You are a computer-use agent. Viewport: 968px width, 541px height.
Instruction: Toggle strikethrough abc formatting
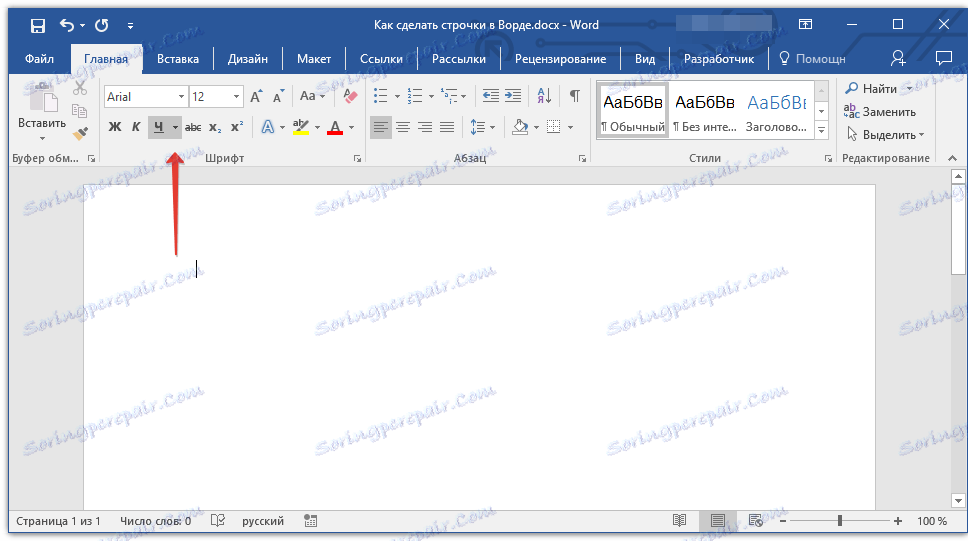pos(193,127)
